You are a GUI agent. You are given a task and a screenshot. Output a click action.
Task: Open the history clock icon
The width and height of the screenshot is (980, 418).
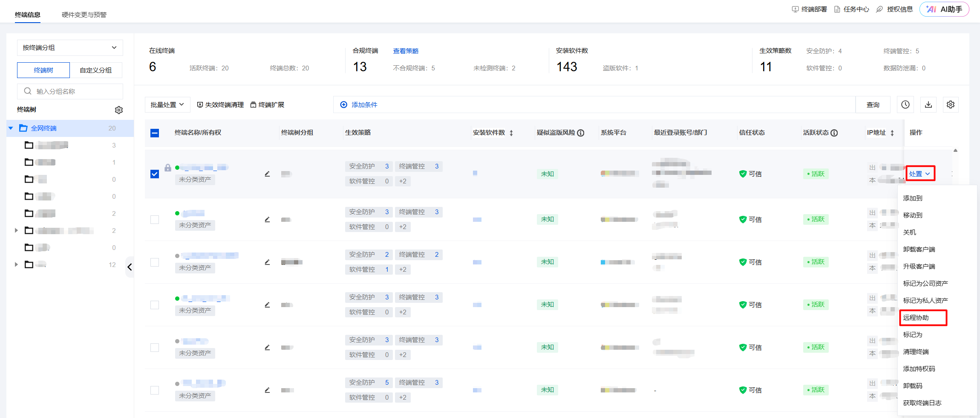(x=905, y=104)
